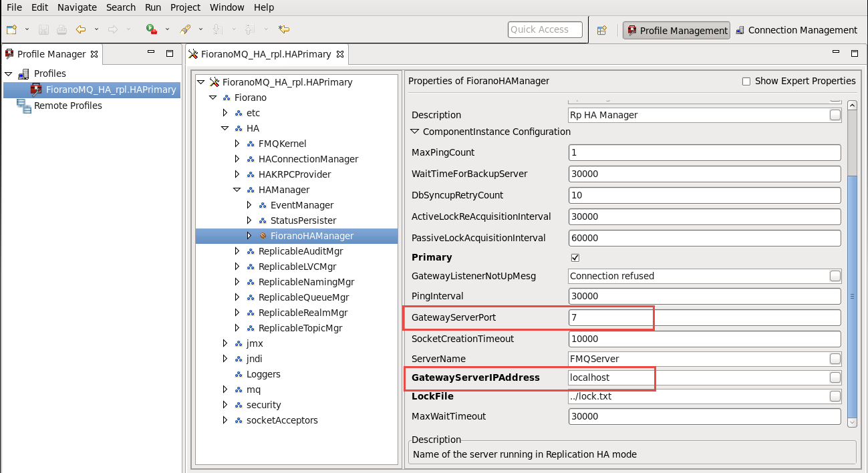Click the pen-shaped toolbar icon
This screenshot has width=868, height=473.
186,29
